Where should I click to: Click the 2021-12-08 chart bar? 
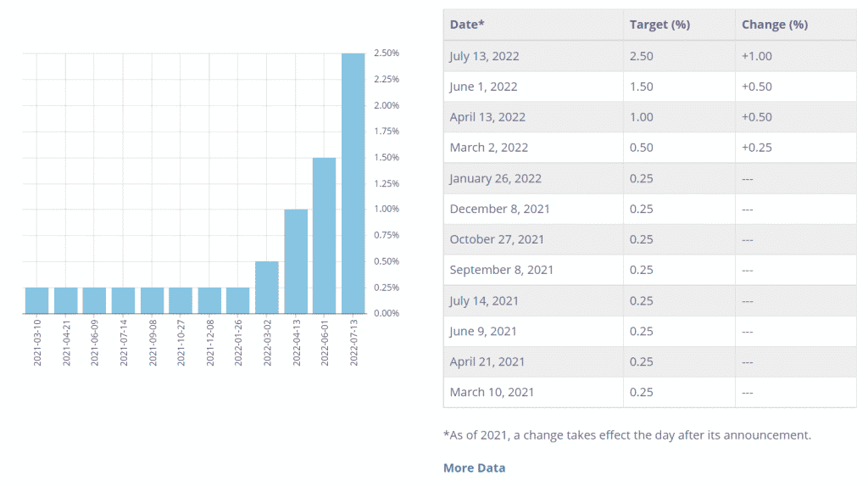(x=209, y=299)
